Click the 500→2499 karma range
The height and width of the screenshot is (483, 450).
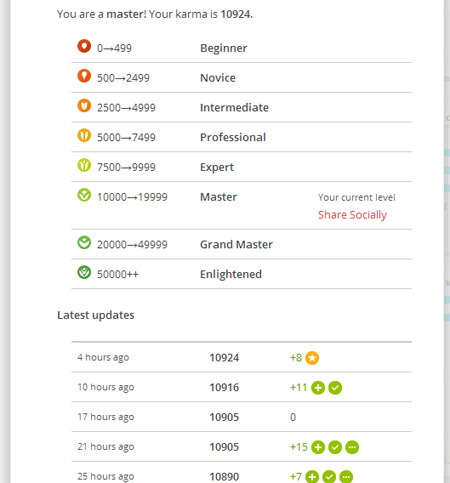pos(123,78)
